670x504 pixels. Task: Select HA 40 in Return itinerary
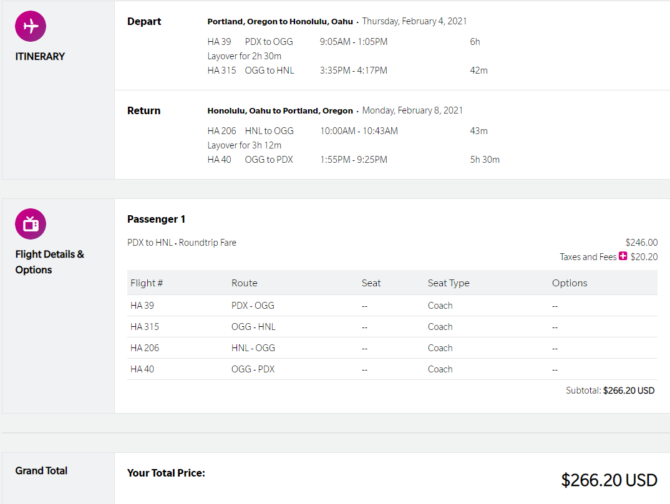(x=219, y=160)
